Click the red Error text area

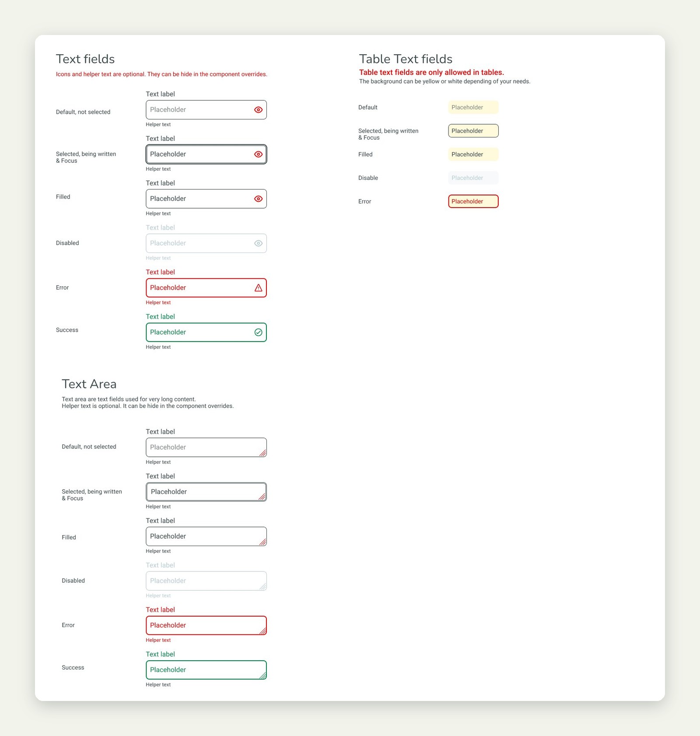[x=206, y=625]
